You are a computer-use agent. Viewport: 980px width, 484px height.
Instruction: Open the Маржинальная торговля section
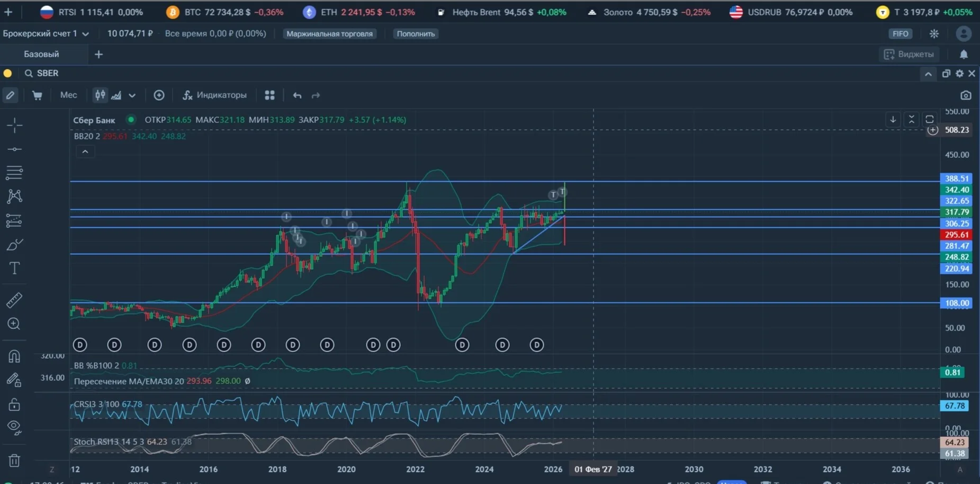click(329, 34)
